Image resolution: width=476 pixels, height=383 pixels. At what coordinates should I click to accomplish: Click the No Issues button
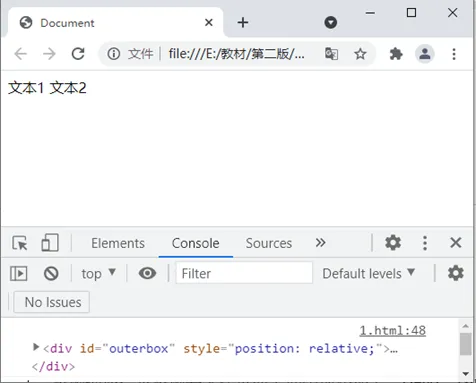(x=52, y=302)
